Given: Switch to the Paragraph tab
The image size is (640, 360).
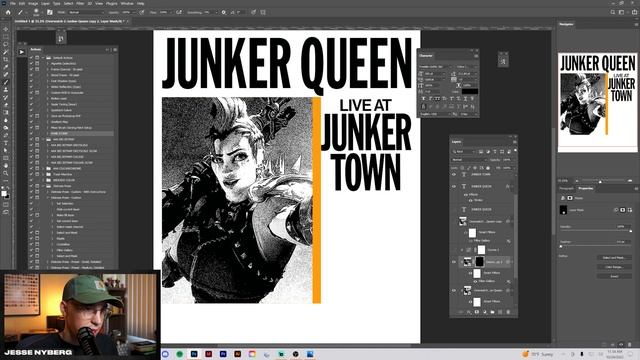Looking at the screenshot, I should point(566,188).
